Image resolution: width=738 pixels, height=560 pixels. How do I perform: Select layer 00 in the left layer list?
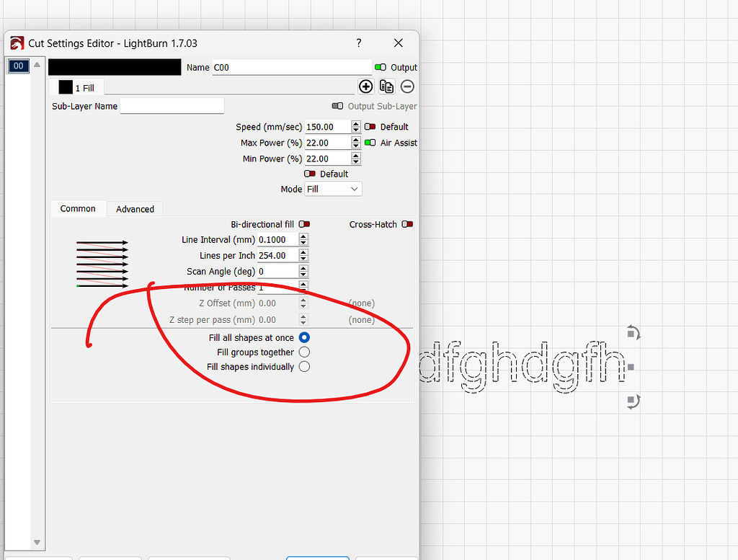18,66
